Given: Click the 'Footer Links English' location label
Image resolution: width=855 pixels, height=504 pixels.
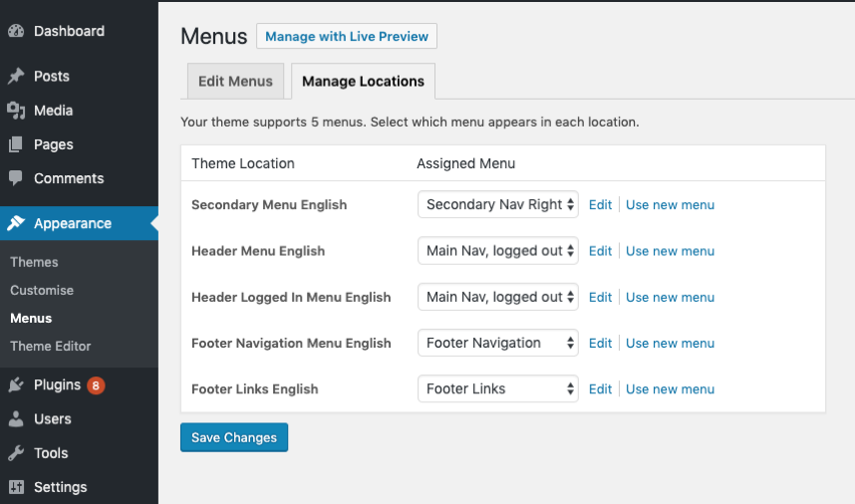Looking at the screenshot, I should coord(255,389).
